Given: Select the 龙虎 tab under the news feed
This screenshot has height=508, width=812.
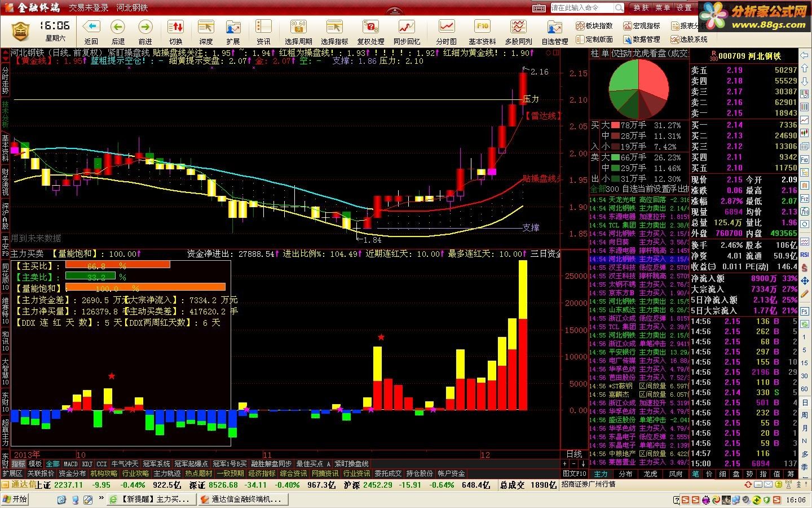Looking at the screenshot, I should 650,474.
